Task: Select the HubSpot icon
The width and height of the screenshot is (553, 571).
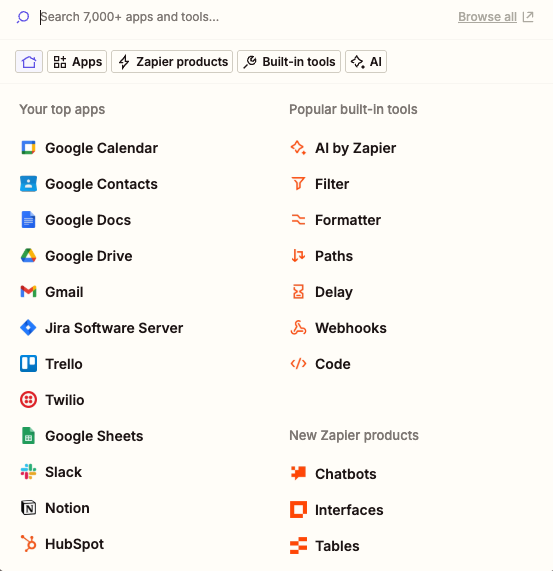Action: click(28, 544)
